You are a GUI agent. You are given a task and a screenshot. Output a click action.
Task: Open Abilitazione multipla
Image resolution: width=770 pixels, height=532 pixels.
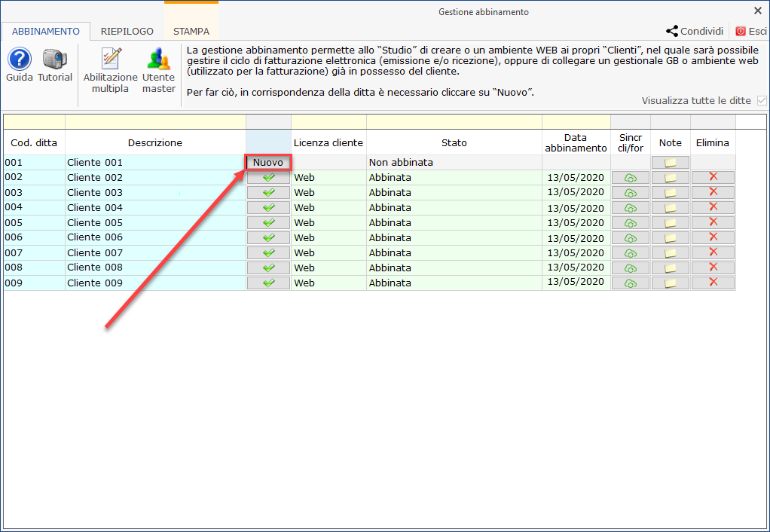coord(111,70)
